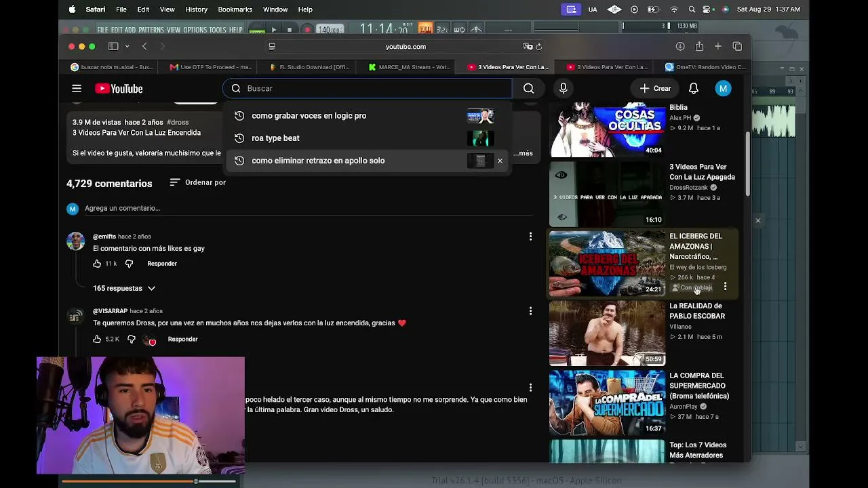Switch to 'OmeTV: Random Video' tab
The height and width of the screenshot is (488, 868).
[705, 67]
